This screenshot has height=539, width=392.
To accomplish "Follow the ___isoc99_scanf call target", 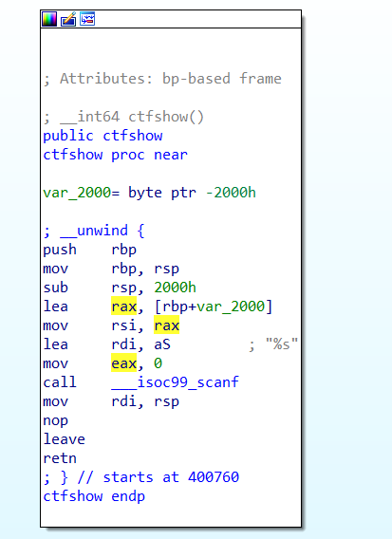I will tap(175, 381).
